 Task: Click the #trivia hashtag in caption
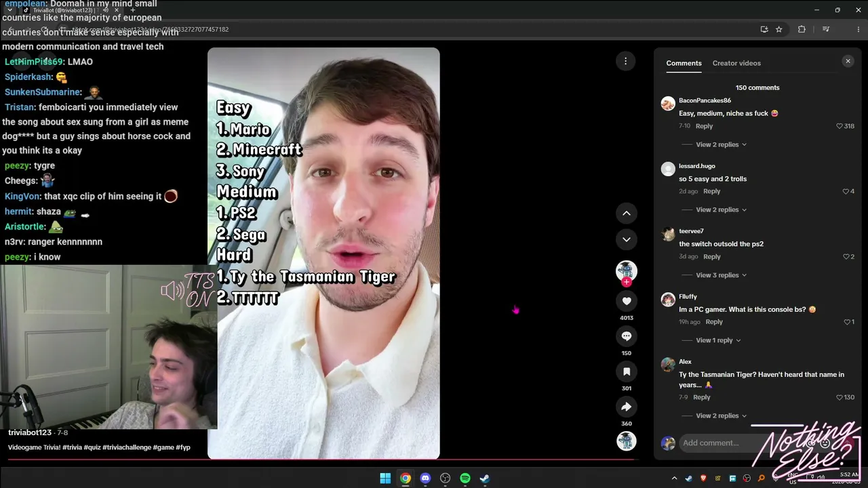[72, 447]
